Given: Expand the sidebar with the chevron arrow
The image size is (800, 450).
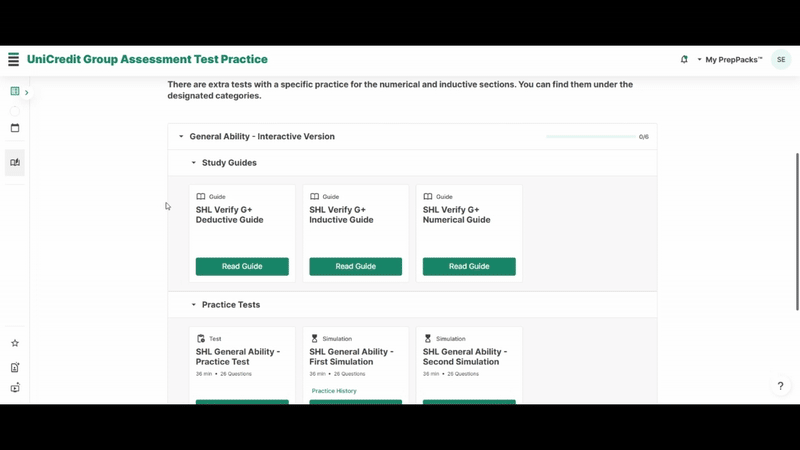Looking at the screenshot, I should 27,93.
